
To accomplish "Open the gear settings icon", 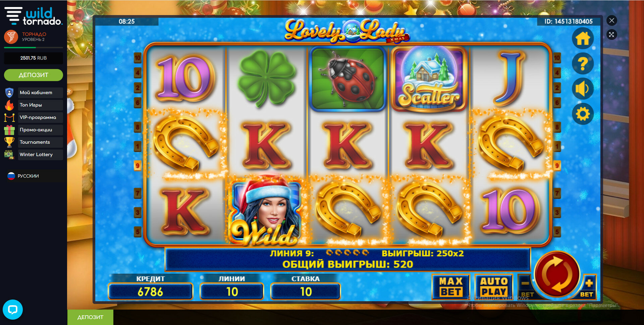I will click(583, 114).
